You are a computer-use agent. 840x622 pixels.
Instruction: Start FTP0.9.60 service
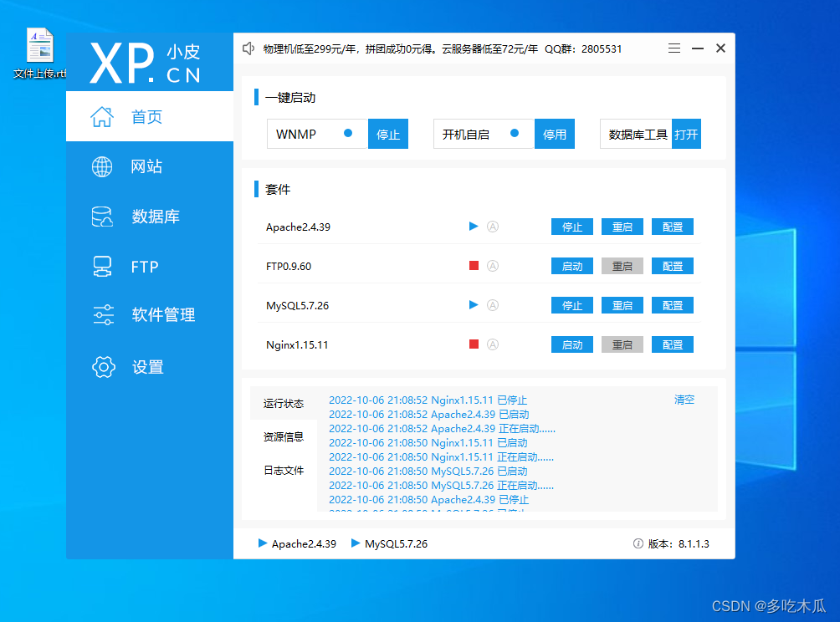click(x=572, y=266)
